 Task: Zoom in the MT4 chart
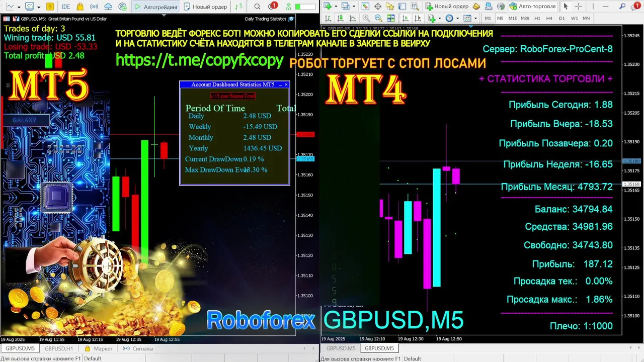(x=366, y=18)
